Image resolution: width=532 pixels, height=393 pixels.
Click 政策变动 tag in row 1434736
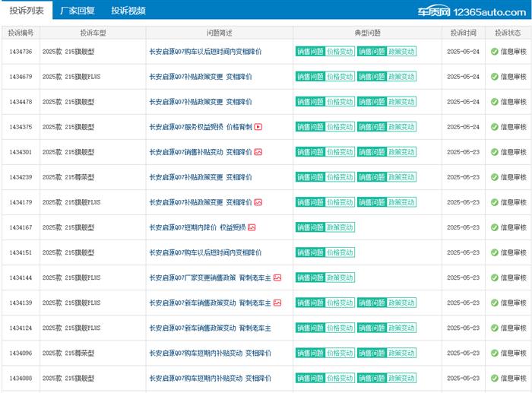tap(402, 52)
